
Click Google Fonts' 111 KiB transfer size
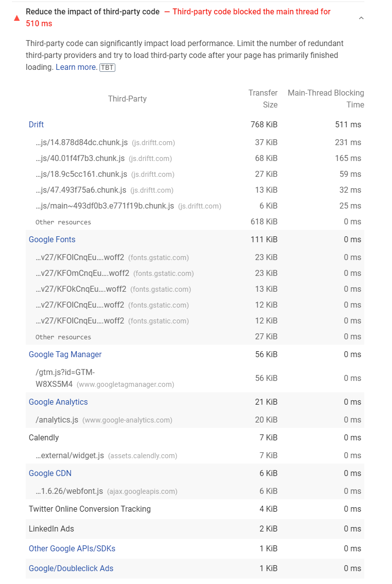click(x=264, y=240)
